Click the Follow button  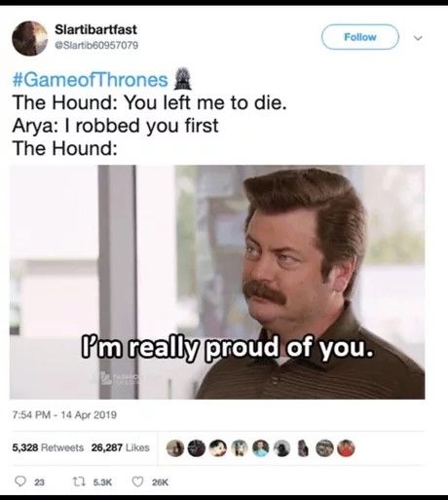coord(360,37)
